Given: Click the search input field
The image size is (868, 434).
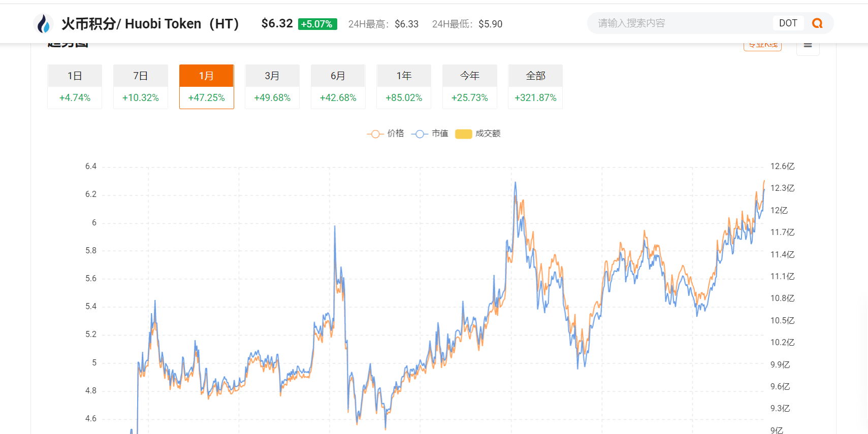Looking at the screenshot, I should (681, 23).
